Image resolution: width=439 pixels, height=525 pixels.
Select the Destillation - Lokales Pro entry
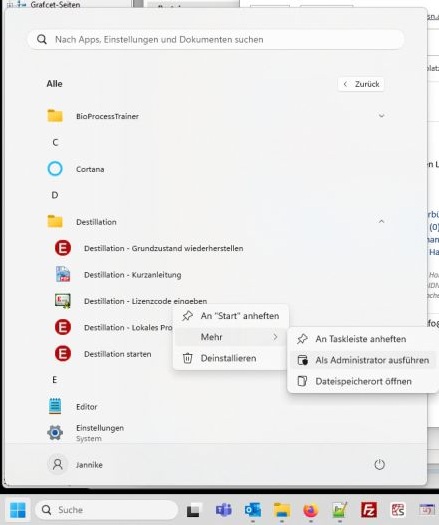click(113, 327)
